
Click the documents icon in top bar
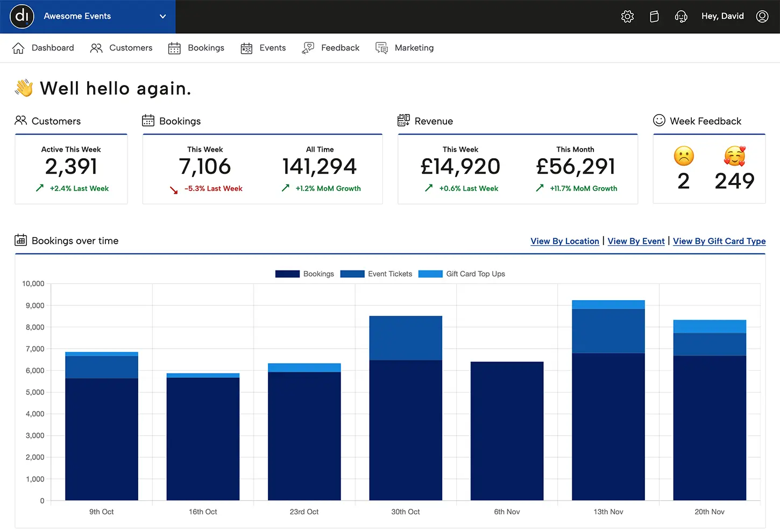coord(654,17)
